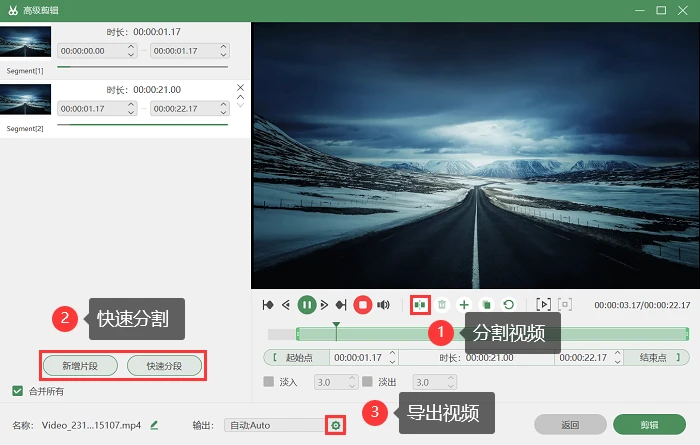
Task: Edit the file name with the pencil icon
Action: [154, 425]
